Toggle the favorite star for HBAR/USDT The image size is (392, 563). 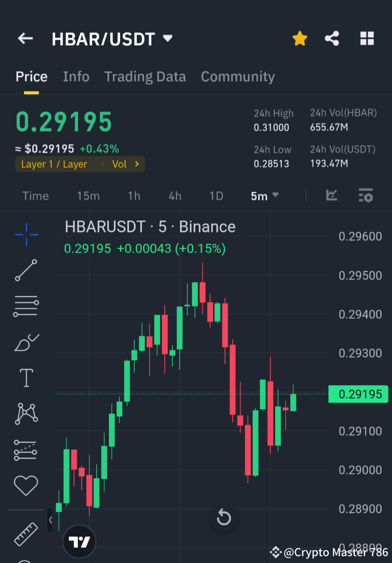pyautogui.click(x=299, y=39)
